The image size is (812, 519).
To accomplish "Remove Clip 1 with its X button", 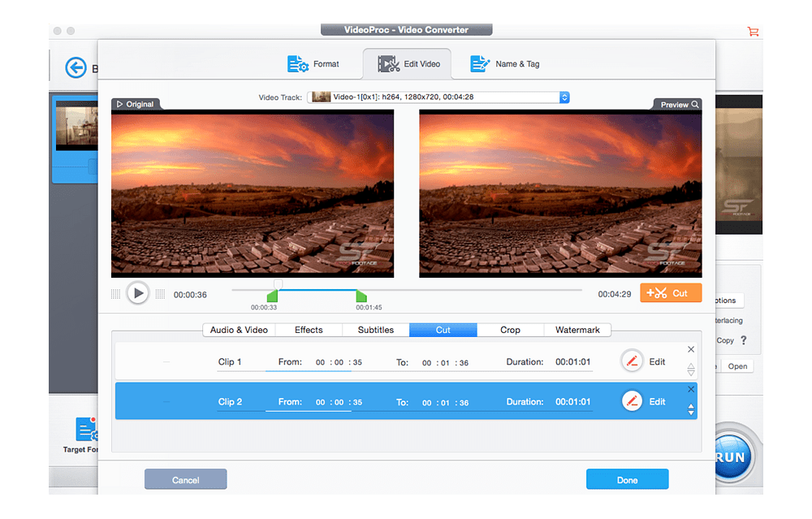I will coord(691,349).
